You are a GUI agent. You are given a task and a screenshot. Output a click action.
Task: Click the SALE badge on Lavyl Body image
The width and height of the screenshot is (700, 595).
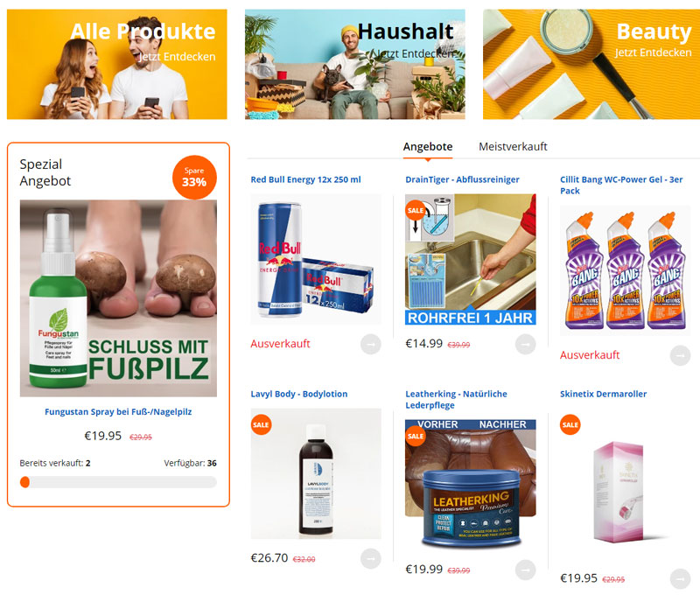point(261,424)
